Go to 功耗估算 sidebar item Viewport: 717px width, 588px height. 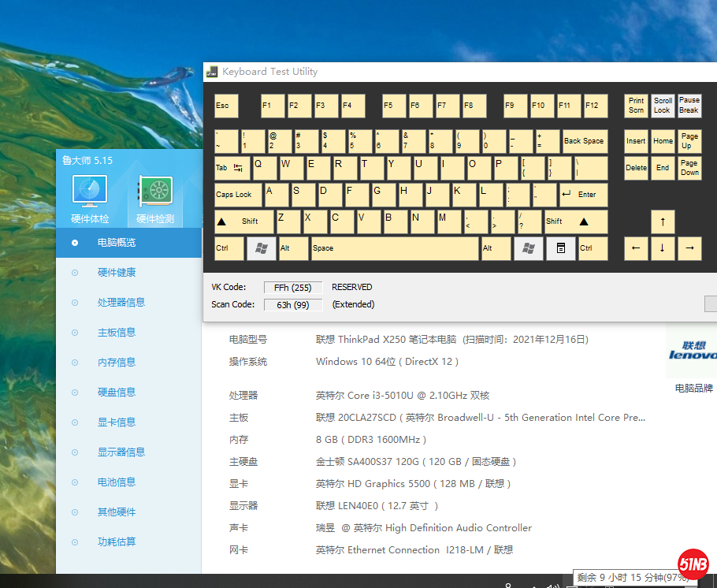point(116,542)
